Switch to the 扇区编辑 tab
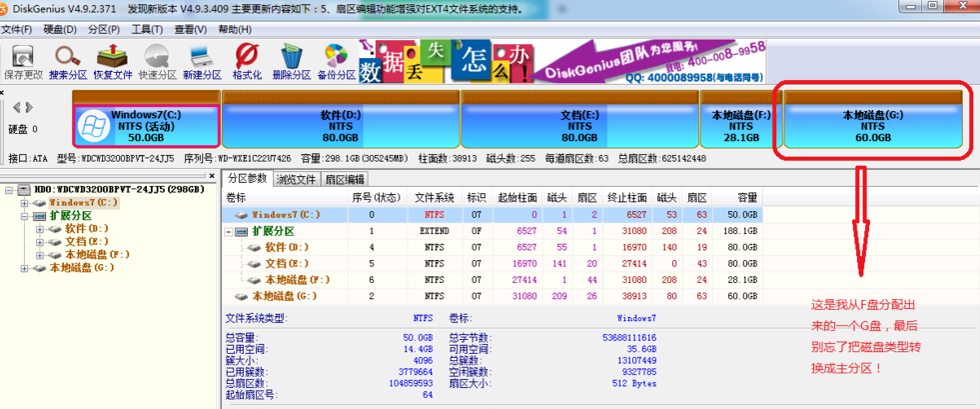 [345, 179]
